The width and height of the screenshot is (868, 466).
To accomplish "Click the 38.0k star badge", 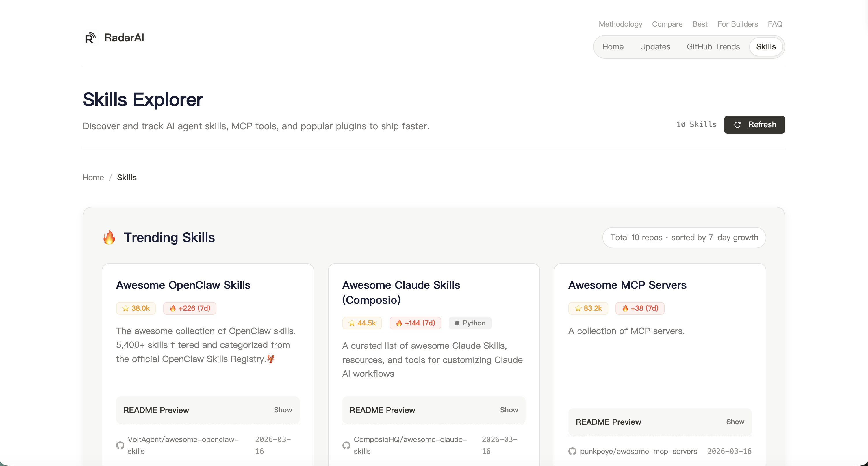I will (x=136, y=308).
